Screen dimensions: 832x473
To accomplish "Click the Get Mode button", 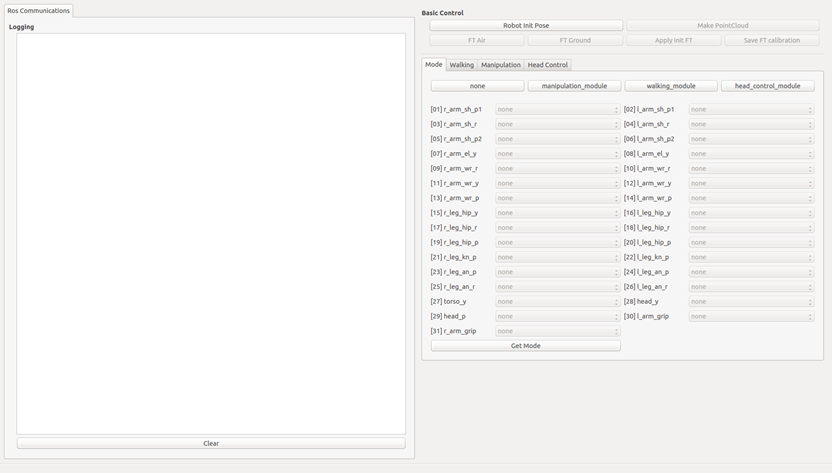I will click(525, 346).
